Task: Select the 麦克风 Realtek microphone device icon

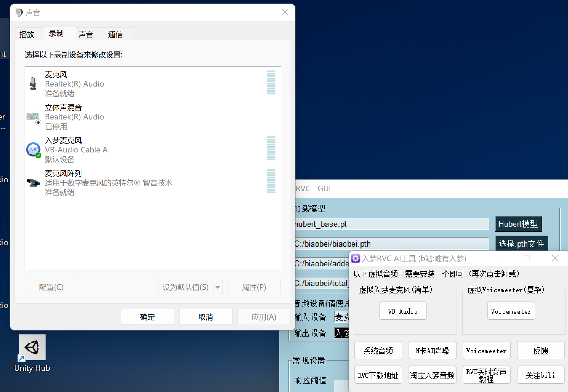Action: click(33, 83)
